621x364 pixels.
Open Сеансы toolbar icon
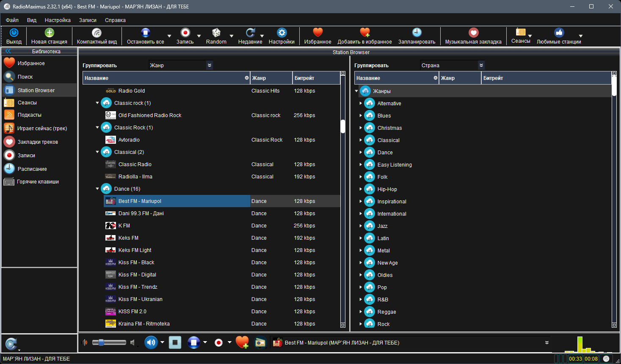coord(521,32)
